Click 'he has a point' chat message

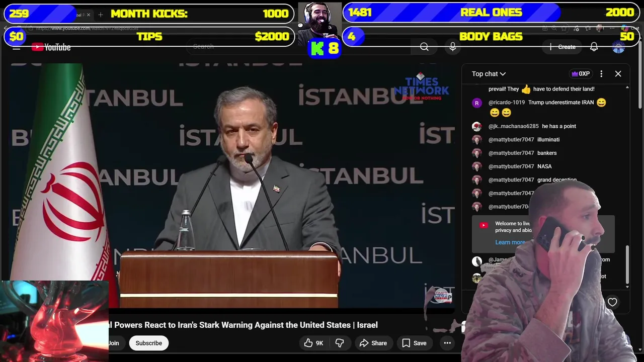point(559,126)
